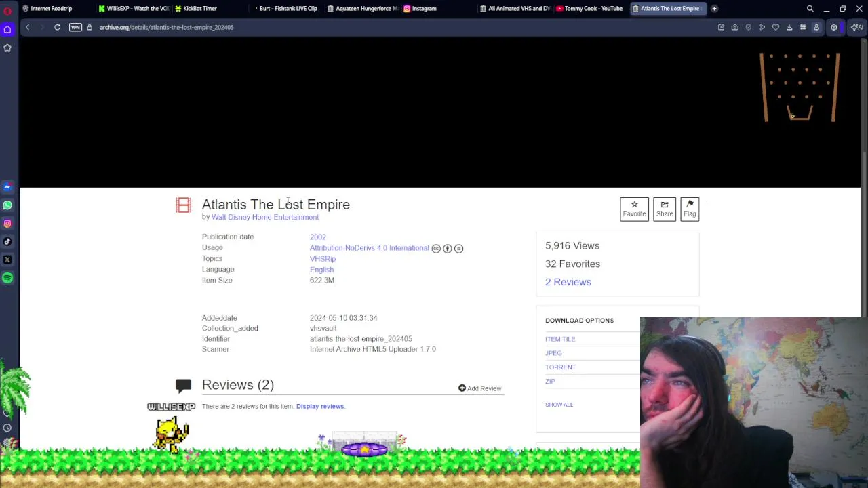Click the English language link
Viewport: 868px width, 488px height.
pos(321,270)
